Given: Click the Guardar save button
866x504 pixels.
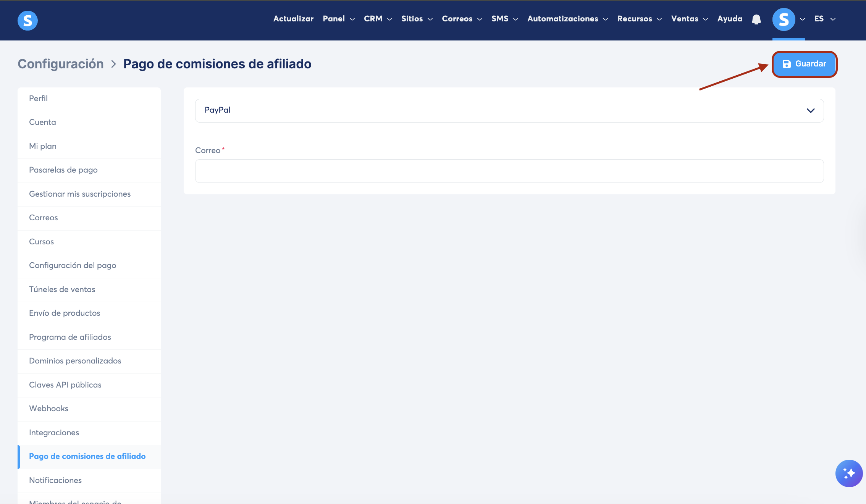Looking at the screenshot, I should (804, 64).
